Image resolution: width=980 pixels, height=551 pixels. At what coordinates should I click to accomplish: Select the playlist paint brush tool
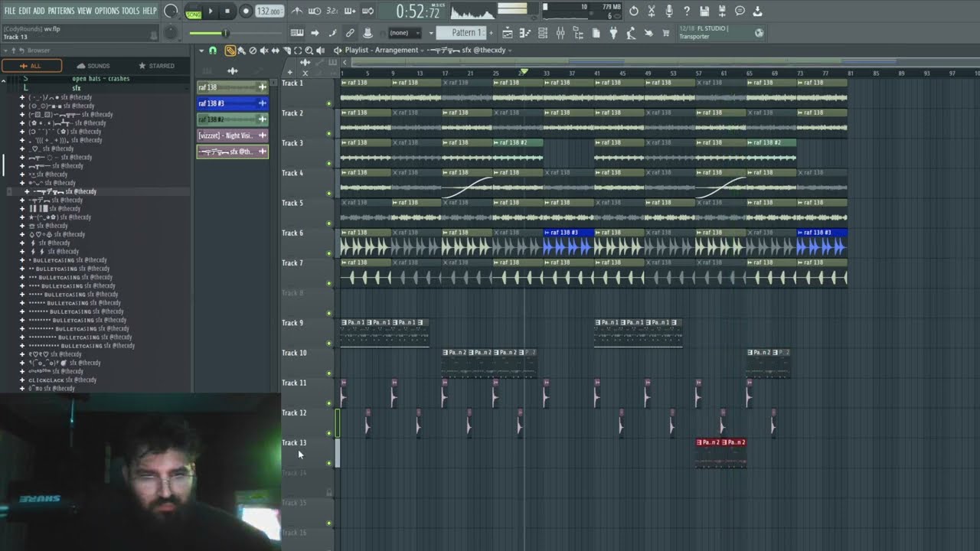tap(241, 51)
